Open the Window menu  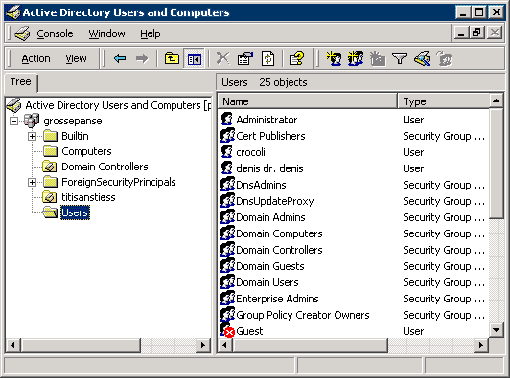pos(107,34)
